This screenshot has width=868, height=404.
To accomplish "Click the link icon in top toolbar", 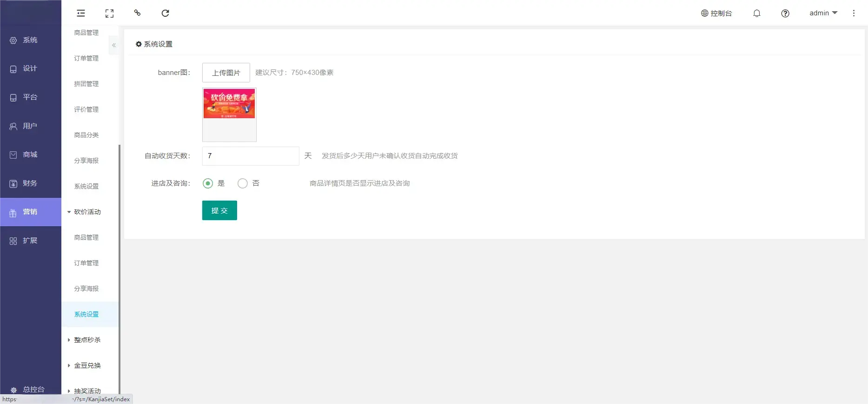I will (x=137, y=13).
